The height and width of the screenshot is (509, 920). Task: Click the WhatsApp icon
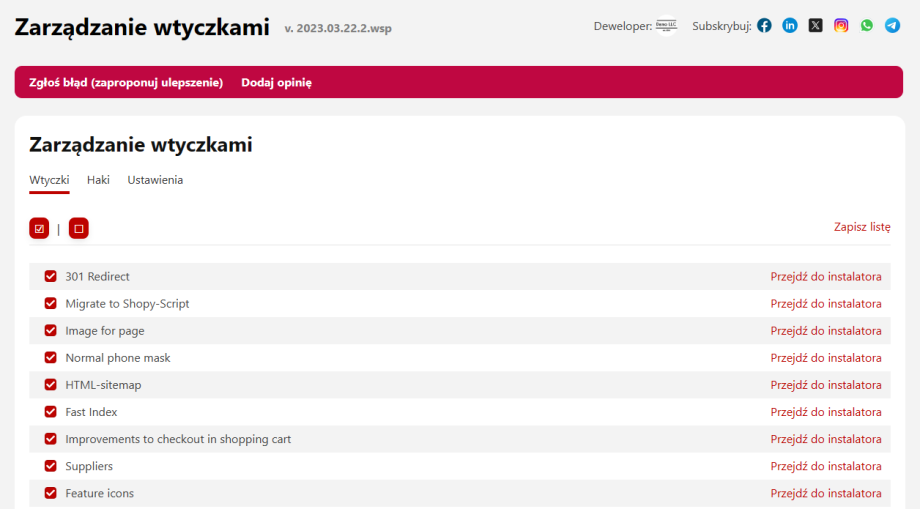pos(867,26)
